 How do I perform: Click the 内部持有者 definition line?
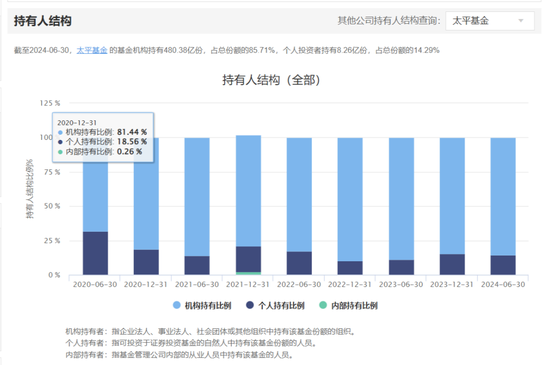(x=179, y=355)
